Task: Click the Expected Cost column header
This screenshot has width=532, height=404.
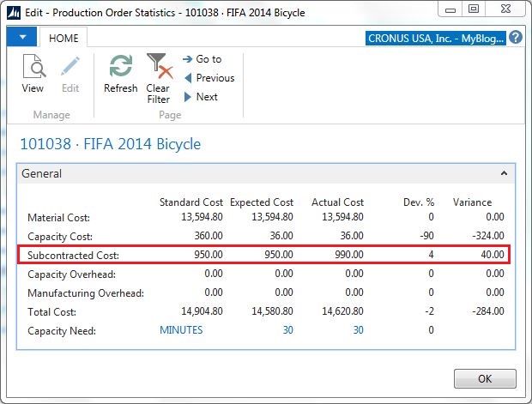Action: pos(262,202)
